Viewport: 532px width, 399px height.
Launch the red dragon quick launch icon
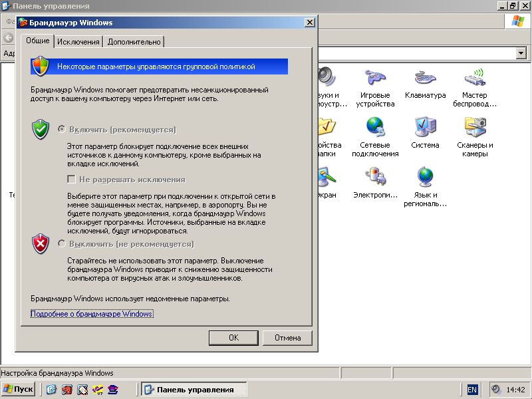(x=67, y=389)
